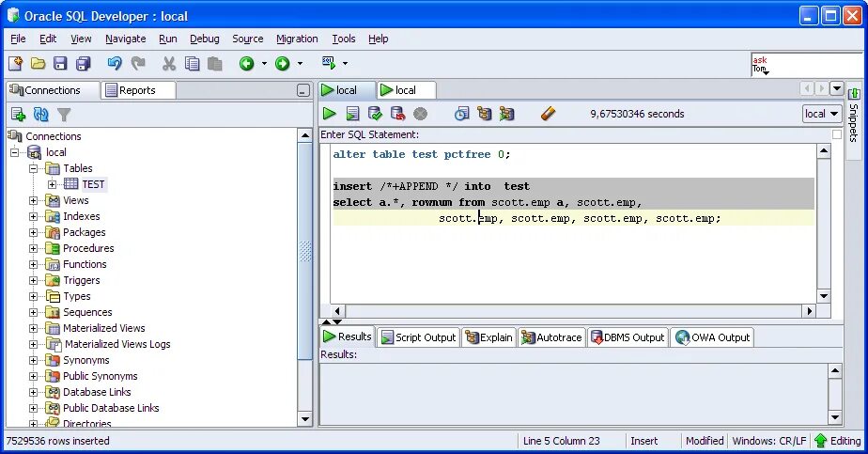Click the Execute Explain Plan icon
The width and height of the screenshot is (868, 454).
click(485, 114)
